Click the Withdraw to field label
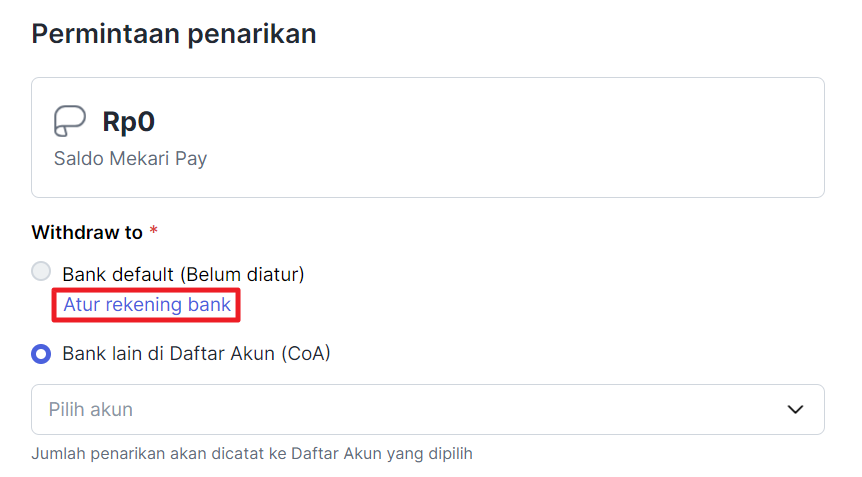Viewport: 862px width, 477px height. coord(87,232)
